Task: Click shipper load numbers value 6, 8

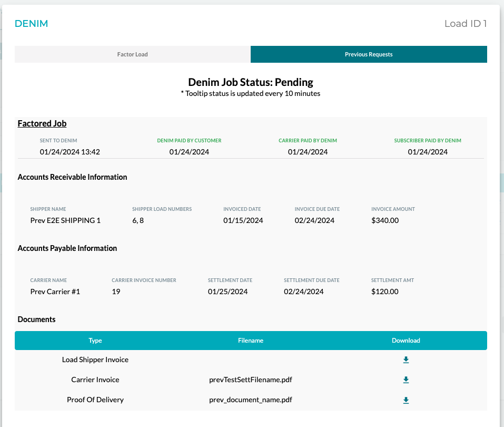Action: [138, 220]
